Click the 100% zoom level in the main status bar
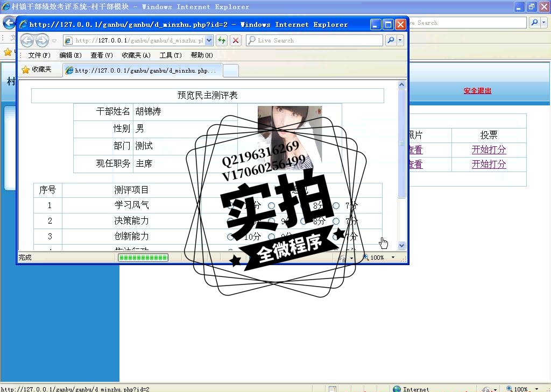The image size is (551, 392). (521, 389)
